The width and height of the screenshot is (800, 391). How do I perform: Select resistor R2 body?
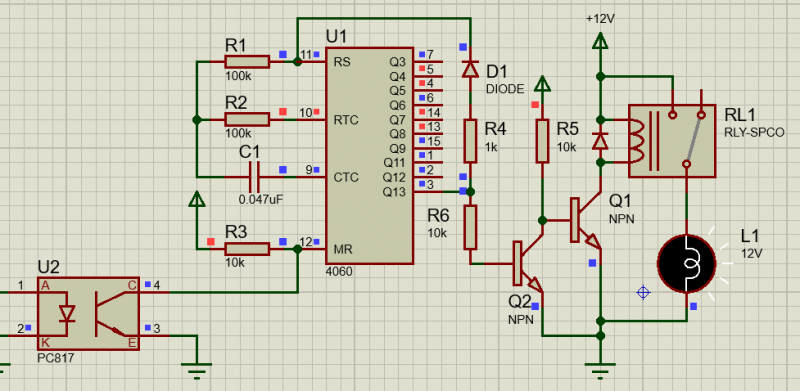click(x=247, y=119)
